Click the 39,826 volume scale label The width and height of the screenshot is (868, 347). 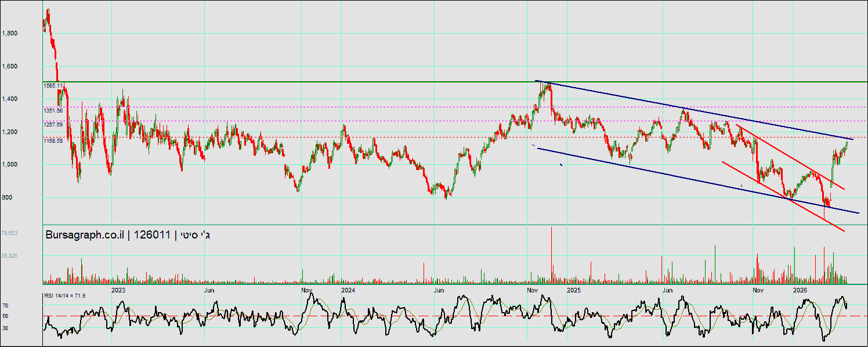[x=9, y=255]
